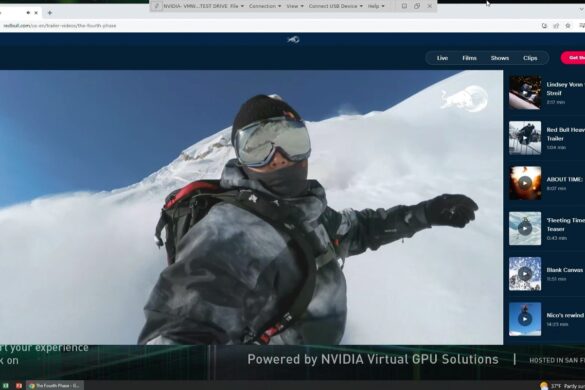Screen dimensions: 585x390
Task: Play the Lindsey Vonn Streif thumbnail
Action: 525,93
